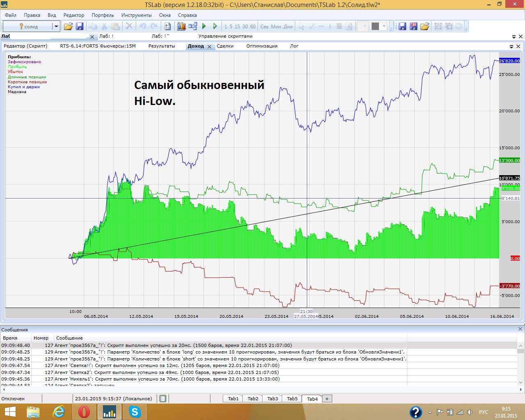
Task: Click the Cut scissors icon
Action: (x=104, y=26)
